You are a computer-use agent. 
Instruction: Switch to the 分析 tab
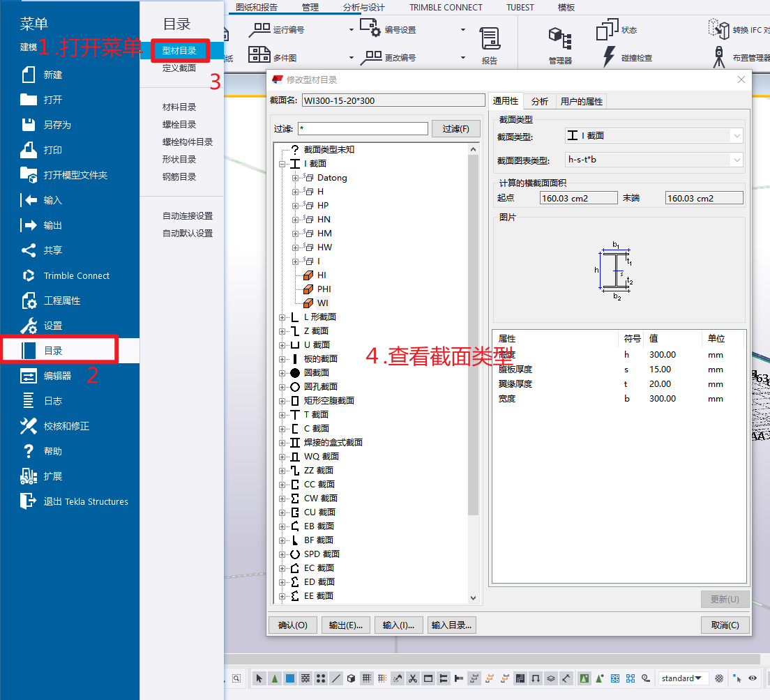539,102
